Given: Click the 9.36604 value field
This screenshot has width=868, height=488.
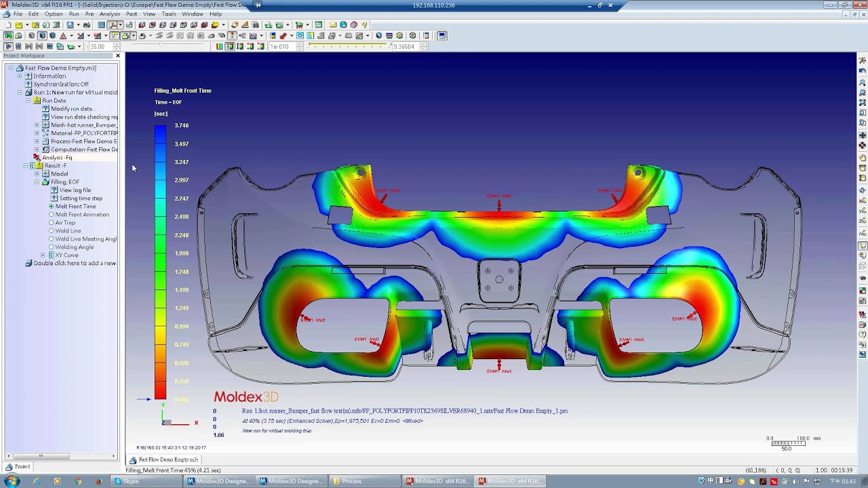Looking at the screenshot, I should 406,46.
